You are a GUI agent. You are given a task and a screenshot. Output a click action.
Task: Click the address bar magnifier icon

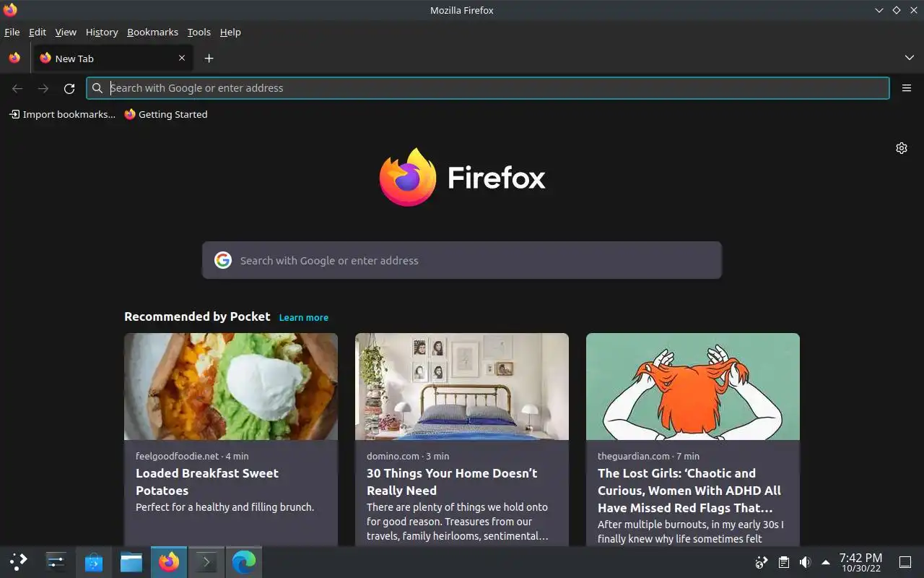click(x=97, y=88)
